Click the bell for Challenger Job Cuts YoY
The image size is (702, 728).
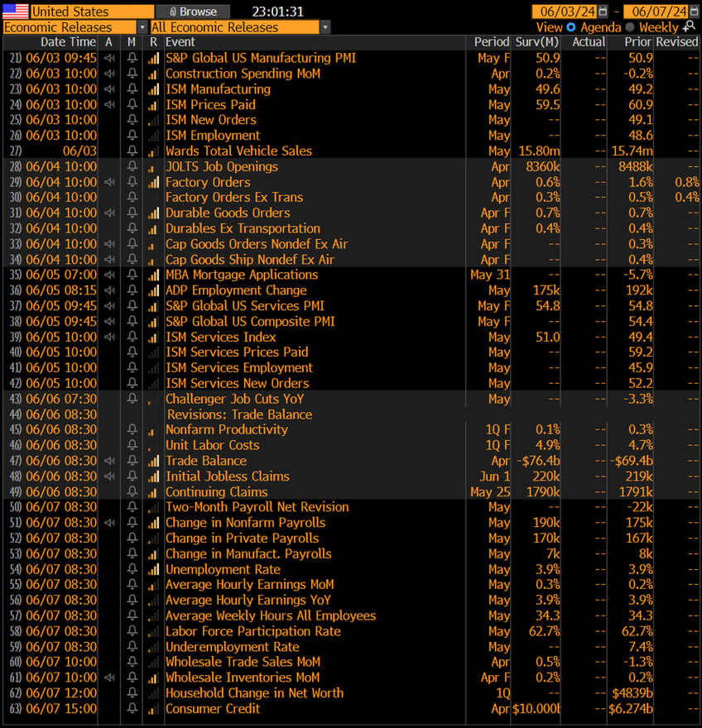click(132, 399)
